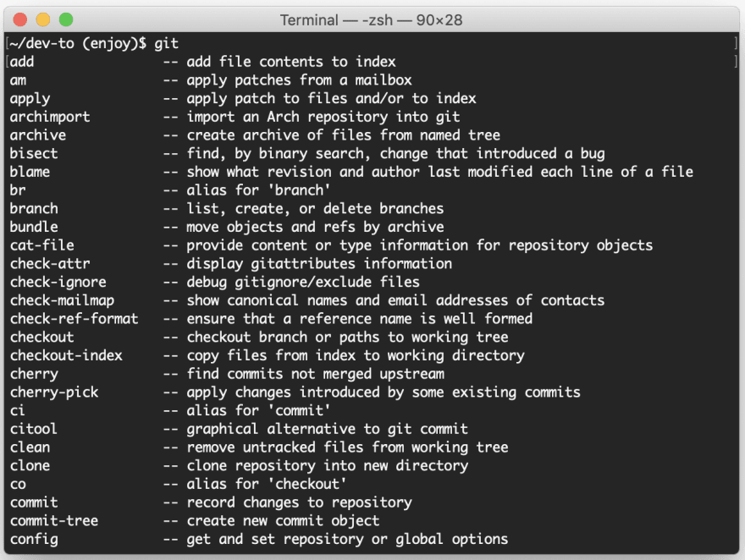Image resolution: width=745 pixels, height=560 pixels.
Task: Select the 'check-mailmap' command entry
Action: click(x=62, y=300)
